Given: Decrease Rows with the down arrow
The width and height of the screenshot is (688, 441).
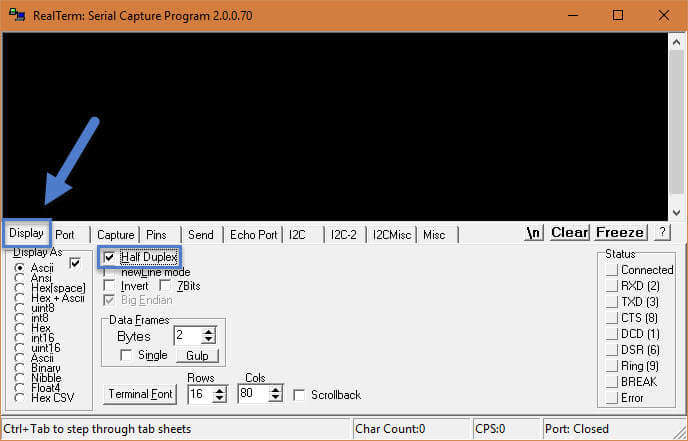Looking at the screenshot, I should [220, 398].
